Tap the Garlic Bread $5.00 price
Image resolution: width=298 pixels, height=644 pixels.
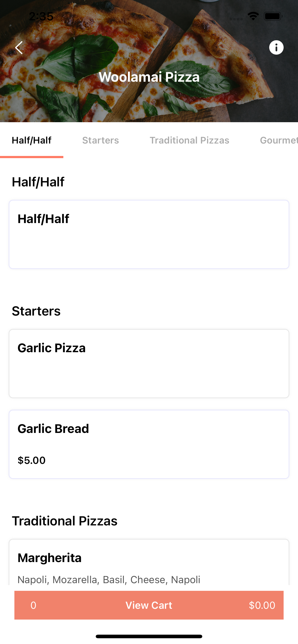pyautogui.click(x=32, y=460)
